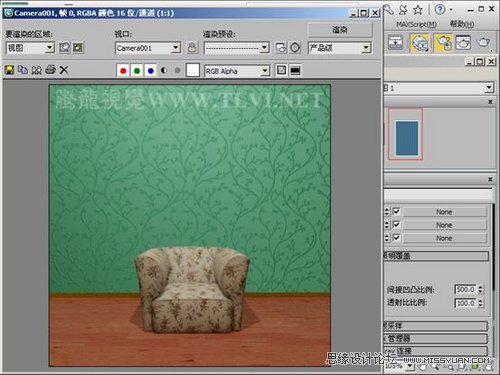Select the pan hand tool icon

tap(423, 367)
